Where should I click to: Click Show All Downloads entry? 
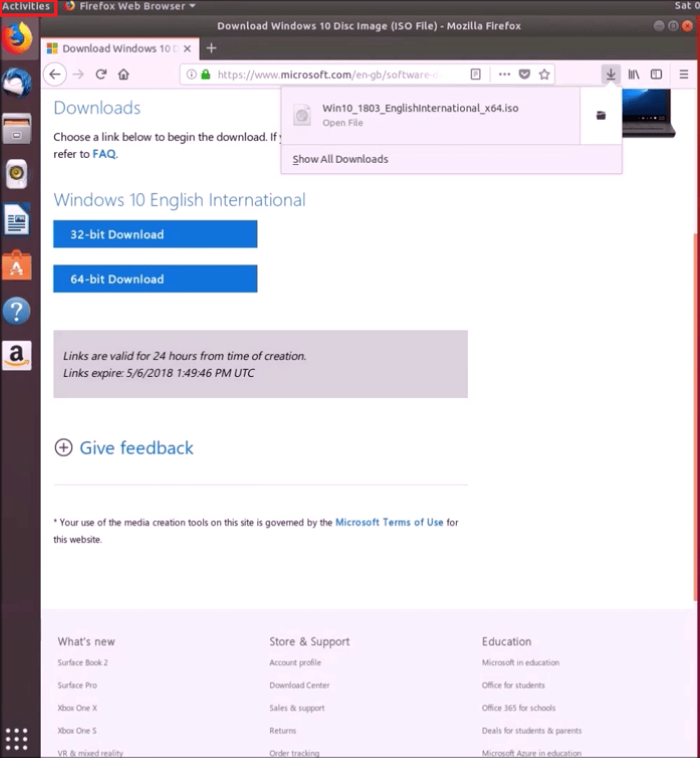coord(340,159)
